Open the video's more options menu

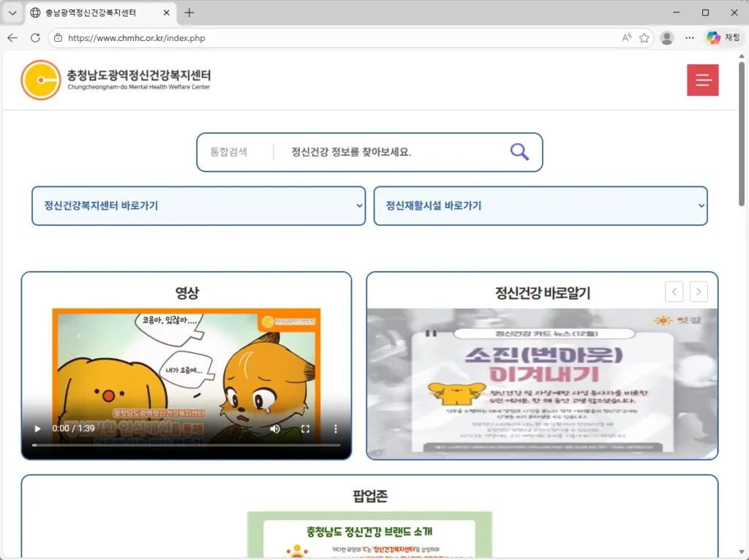pyautogui.click(x=336, y=429)
